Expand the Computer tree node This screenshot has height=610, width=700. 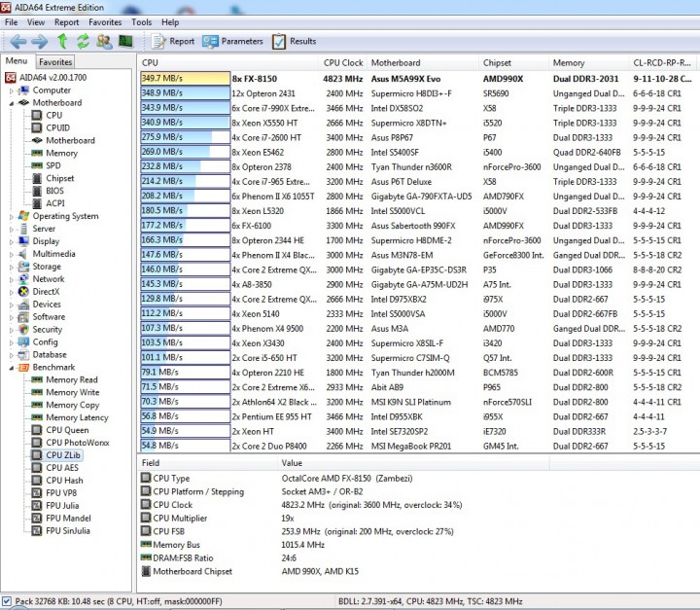(x=11, y=90)
